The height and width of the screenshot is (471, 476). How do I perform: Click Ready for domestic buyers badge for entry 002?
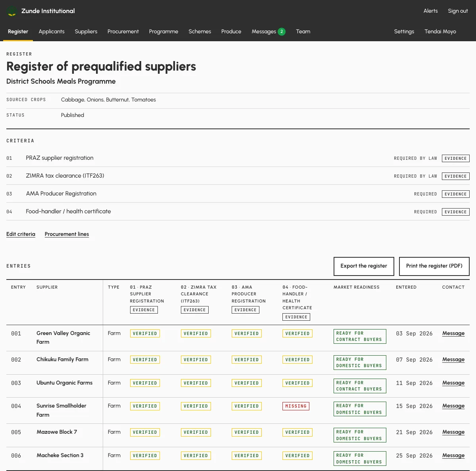(x=360, y=363)
